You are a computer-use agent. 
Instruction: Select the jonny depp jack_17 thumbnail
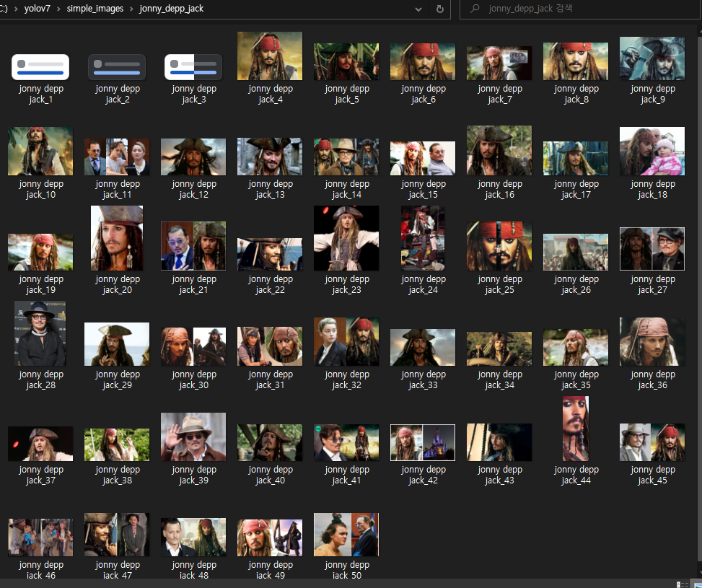point(576,159)
